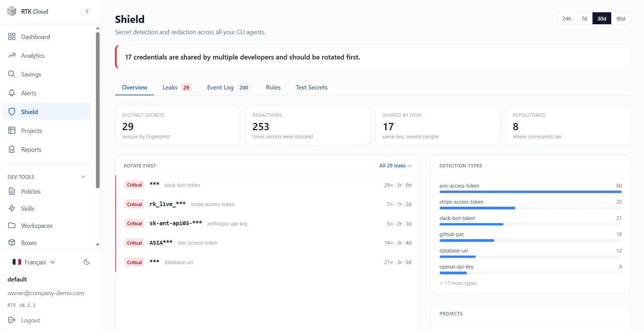
Task: Select the Savings magnifier icon
Action: [12, 74]
